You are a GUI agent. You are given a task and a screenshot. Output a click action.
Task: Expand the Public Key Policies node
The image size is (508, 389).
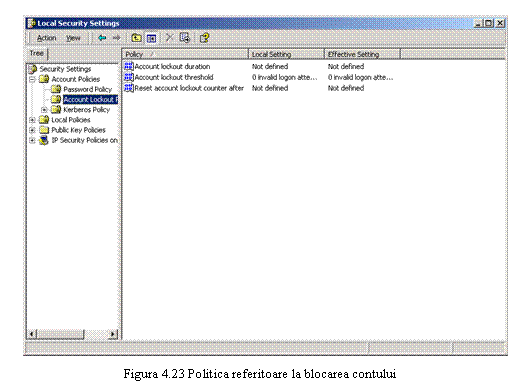(x=32, y=130)
